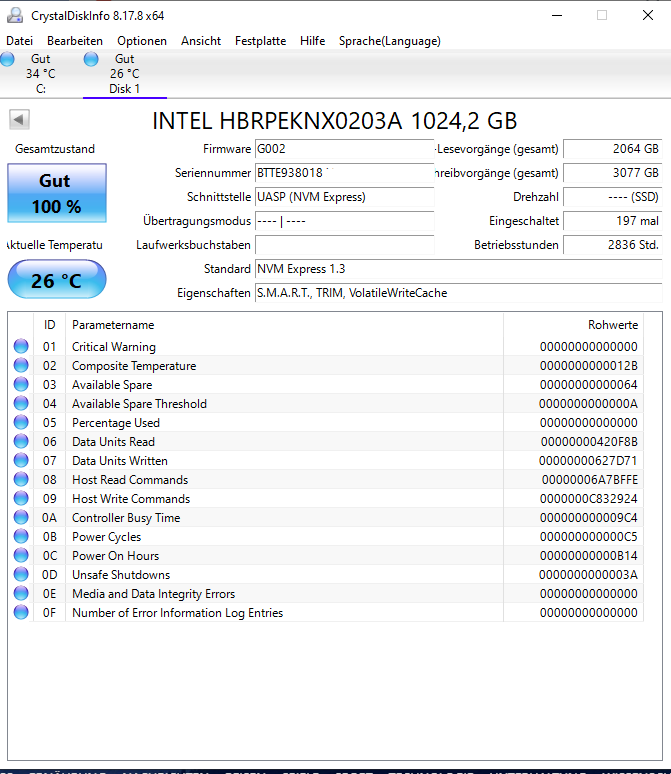
Task: Switch to the C: drive tab
Action: click(x=40, y=74)
